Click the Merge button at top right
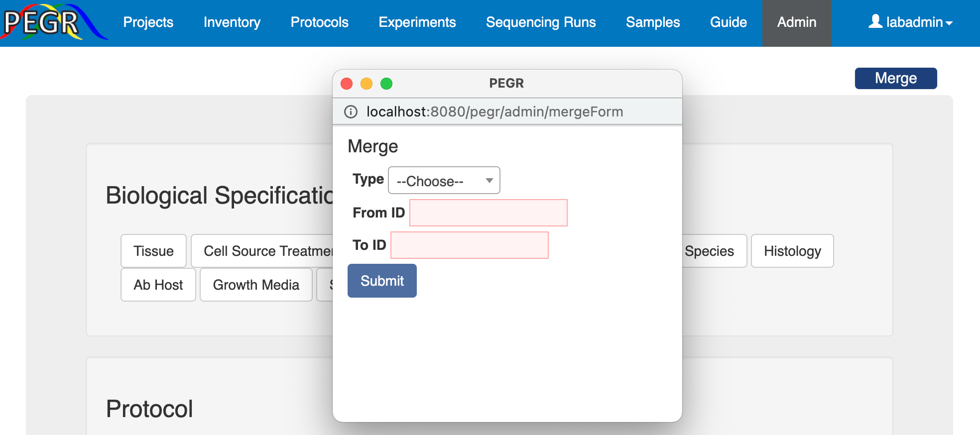980x435 pixels. pyautogui.click(x=895, y=78)
